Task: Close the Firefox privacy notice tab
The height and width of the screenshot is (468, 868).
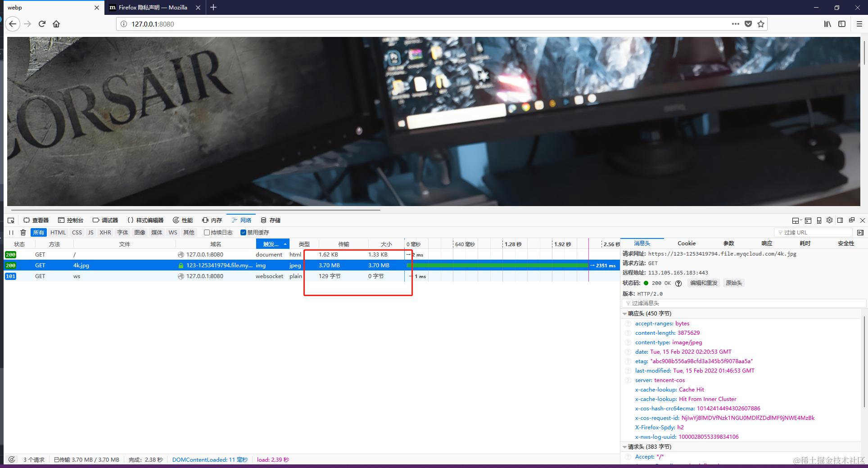Action: click(x=198, y=8)
